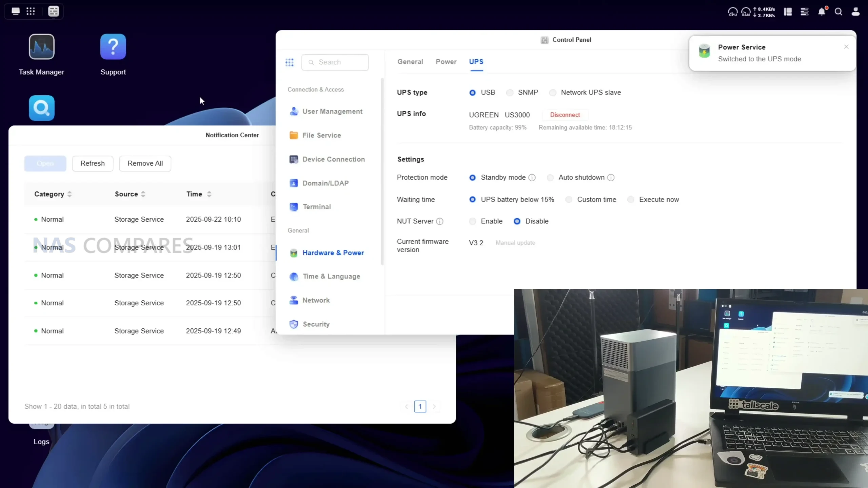Screen dimensions: 868x488
Task: Click the Disconnect UPS button
Action: click(x=565, y=115)
